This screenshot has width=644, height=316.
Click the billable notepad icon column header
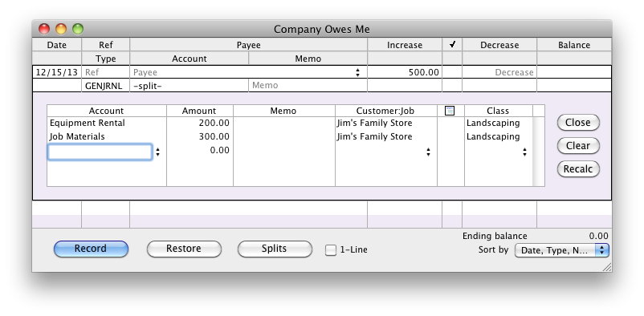click(x=450, y=111)
